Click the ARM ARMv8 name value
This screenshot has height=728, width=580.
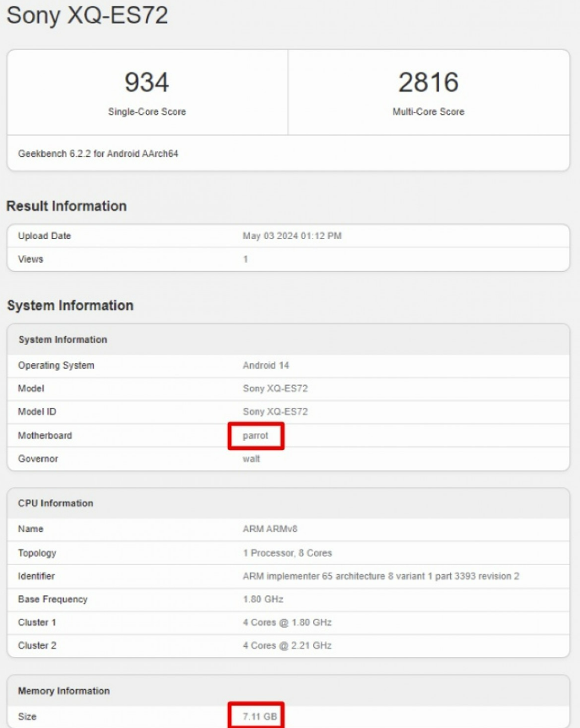270,530
